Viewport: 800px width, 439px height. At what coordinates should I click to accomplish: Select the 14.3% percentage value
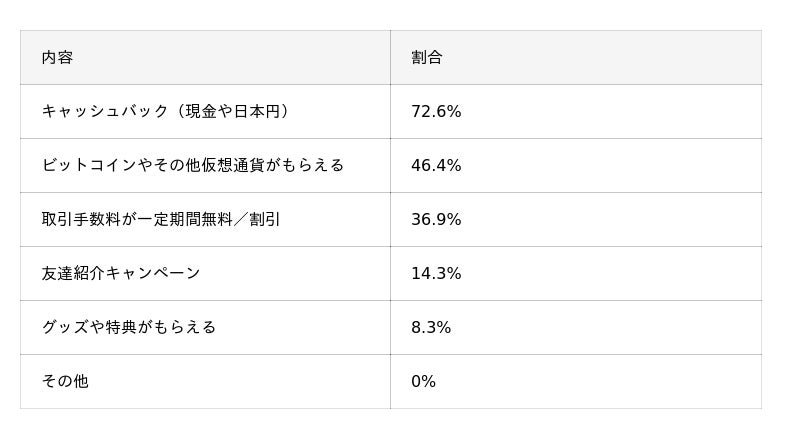436,274
